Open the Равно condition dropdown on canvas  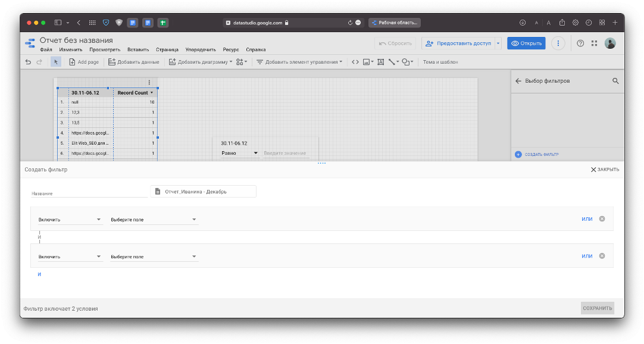(x=239, y=153)
